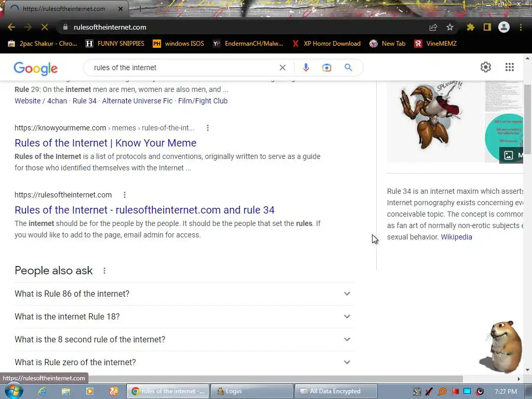Click the https://rulesoftheinternet.com result URL
This screenshot has height=399, width=532.
click(x=63, y=195)
